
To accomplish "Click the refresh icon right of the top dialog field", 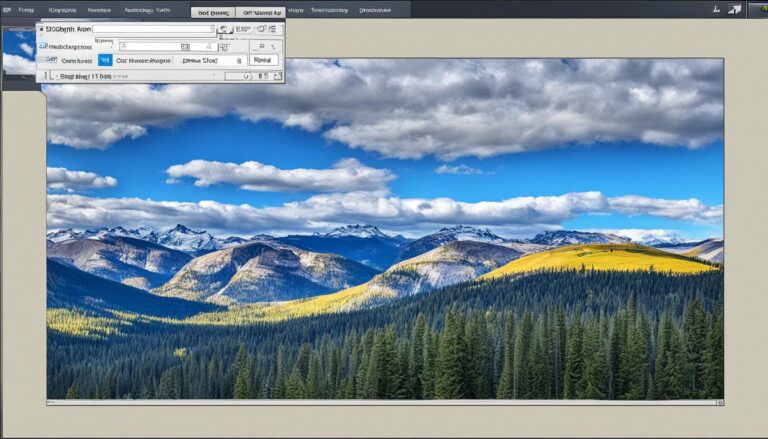I will coord(225,30).
